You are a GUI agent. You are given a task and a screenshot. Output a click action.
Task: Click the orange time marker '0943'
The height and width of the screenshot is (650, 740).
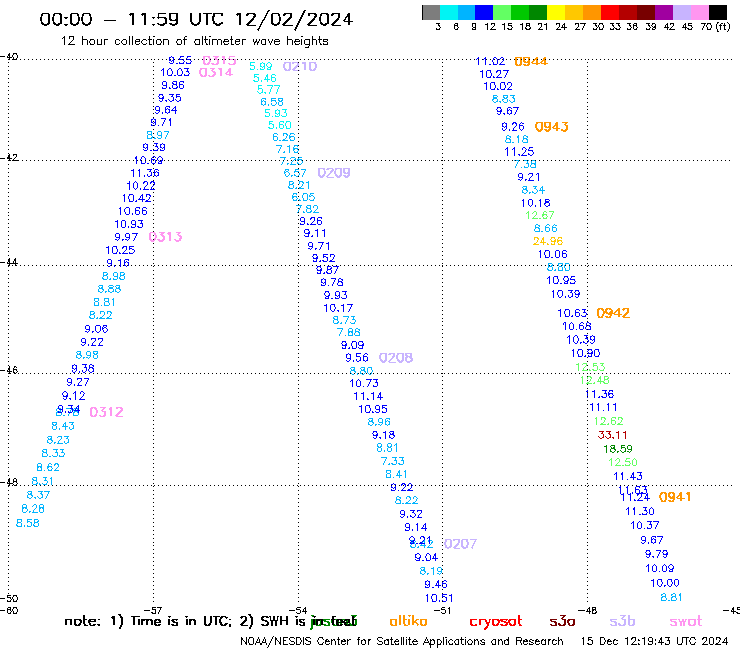[x=551, y=127]
